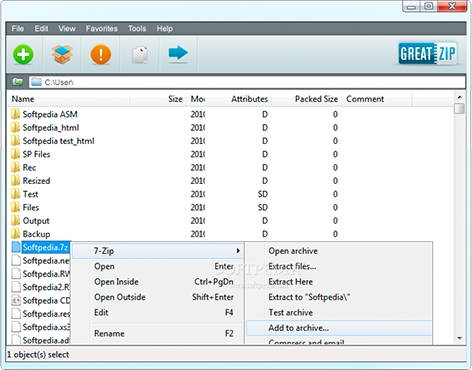The image size is (472, 370).
Task: Click the Softpedia.RW file icon
Action: [16, 274]
